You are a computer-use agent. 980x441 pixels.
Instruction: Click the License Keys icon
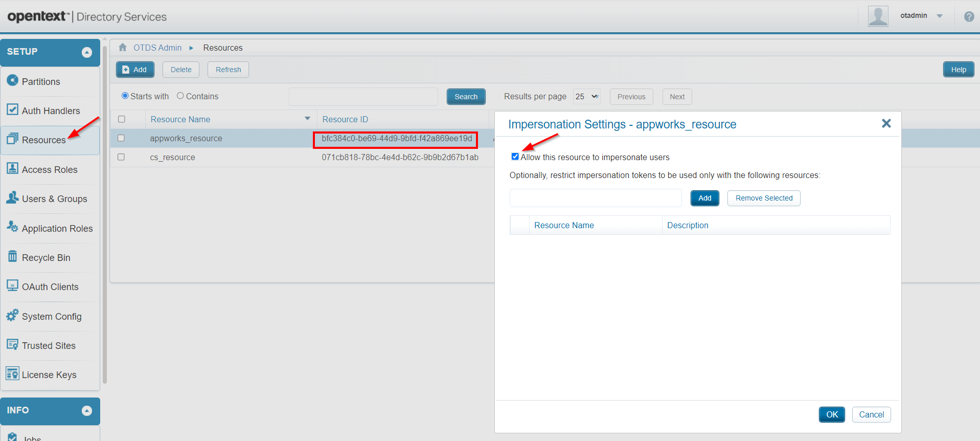[12, 374]
